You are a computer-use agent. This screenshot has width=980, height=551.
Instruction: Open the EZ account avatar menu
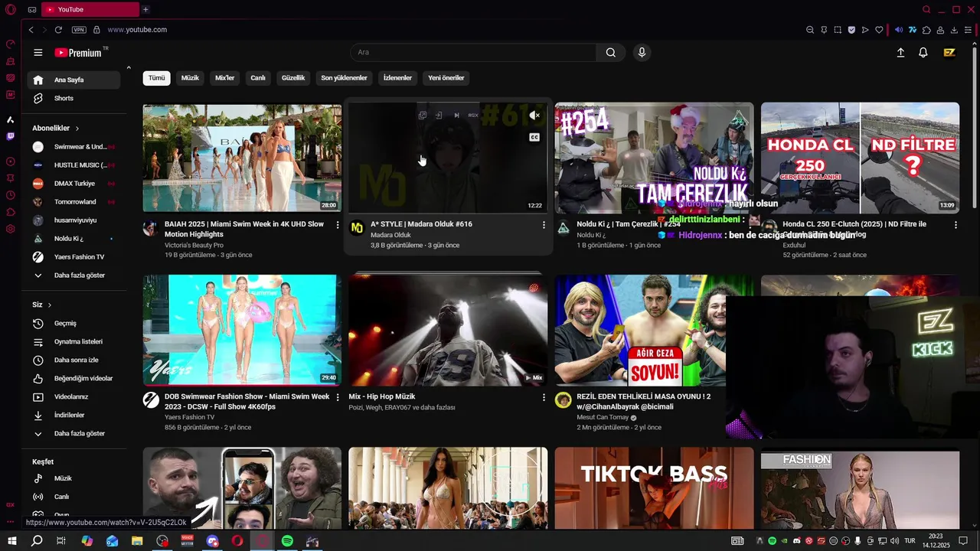coord(949,53)
